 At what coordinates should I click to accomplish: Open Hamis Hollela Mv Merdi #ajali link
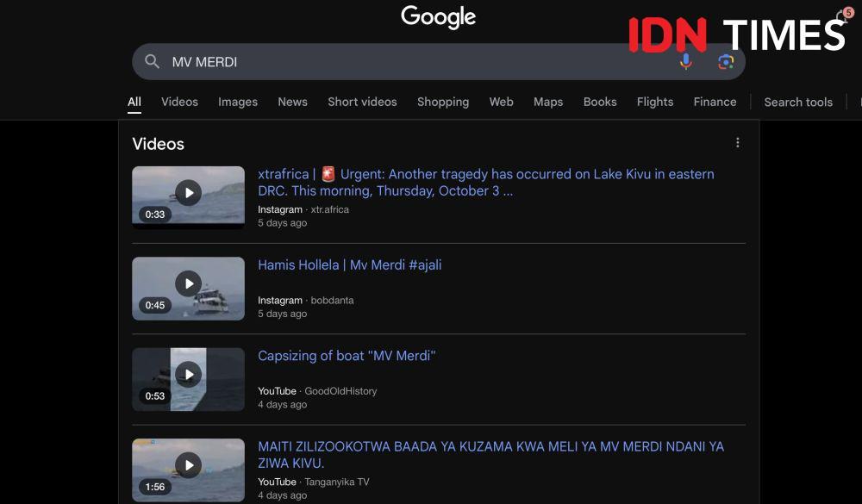click(x=350, y=264)
